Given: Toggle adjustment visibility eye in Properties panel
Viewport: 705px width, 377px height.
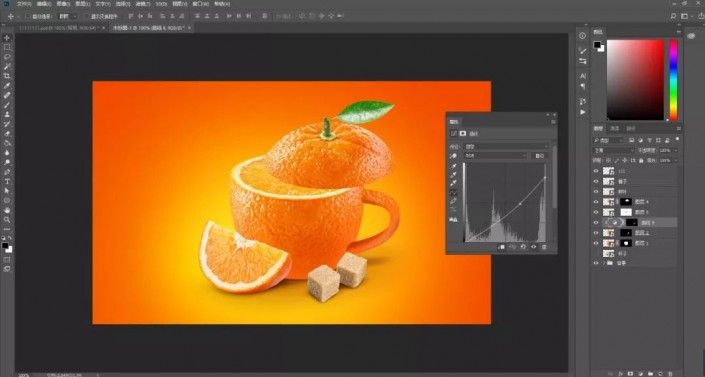Looking at the screenshot, I should click(534, 247).
